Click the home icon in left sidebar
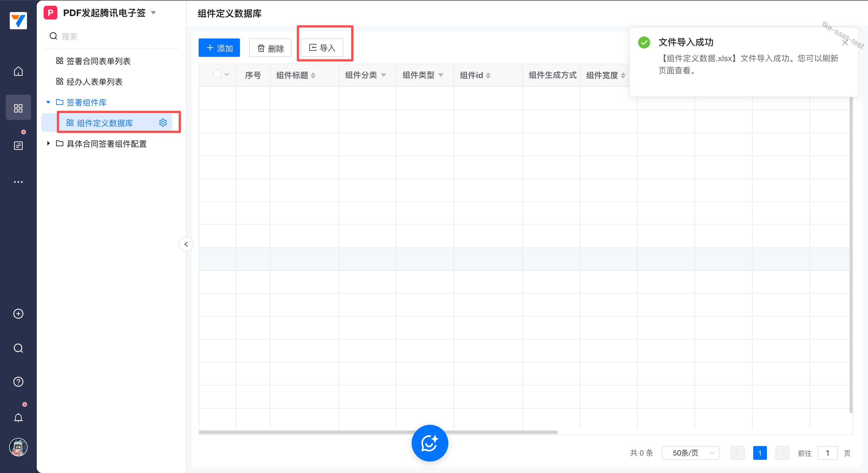 18,71
